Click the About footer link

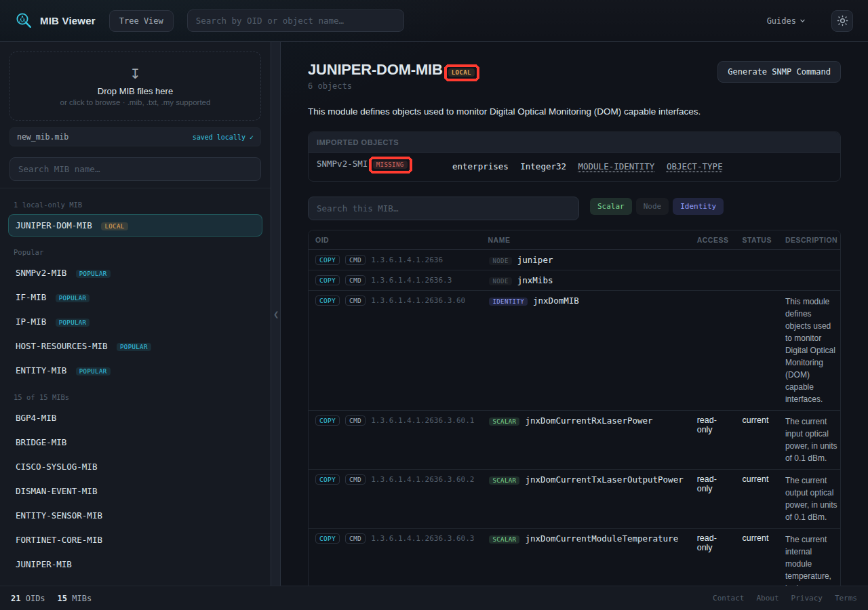point(768,598)
